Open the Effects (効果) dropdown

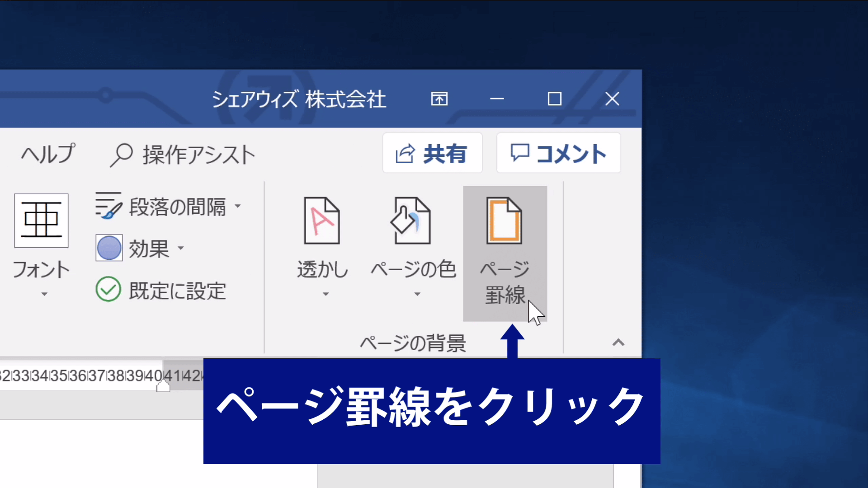coord(140,248)
